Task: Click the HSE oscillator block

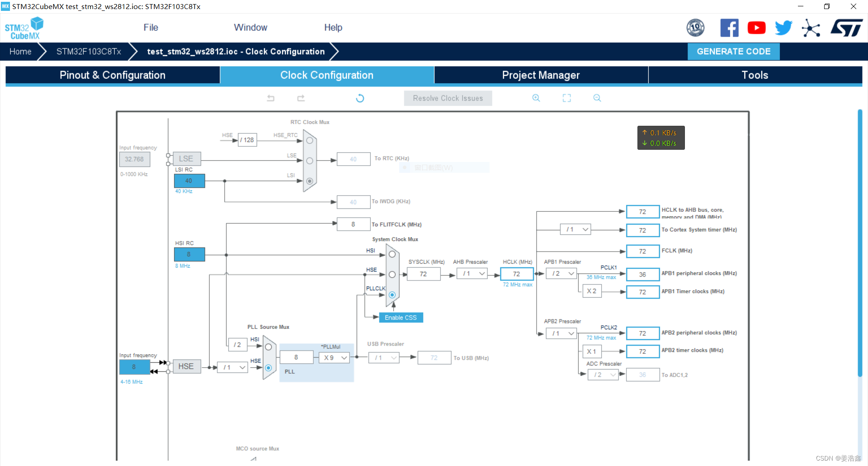Action: [x=186, y=366]
